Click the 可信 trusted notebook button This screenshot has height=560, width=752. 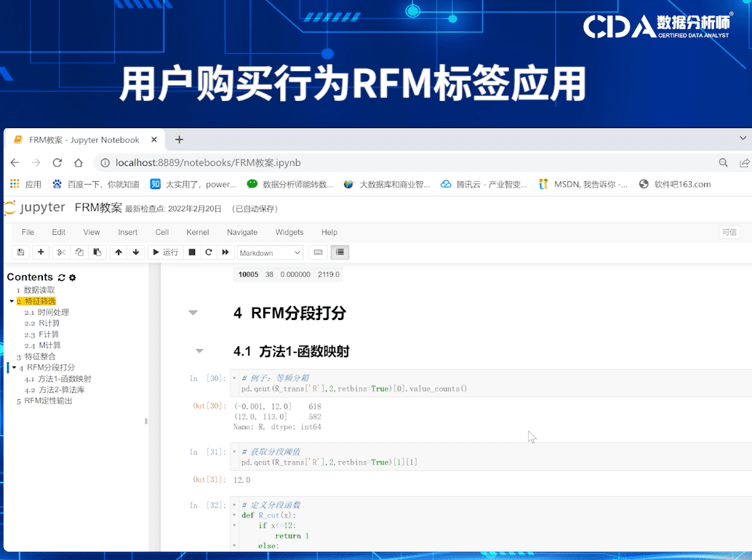[729, 232]
